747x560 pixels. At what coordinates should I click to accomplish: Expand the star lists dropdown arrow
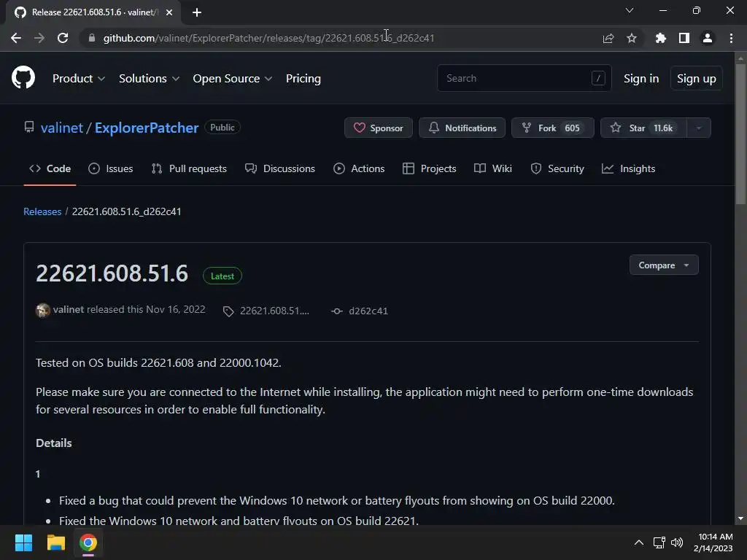click(x=699, y=128)
